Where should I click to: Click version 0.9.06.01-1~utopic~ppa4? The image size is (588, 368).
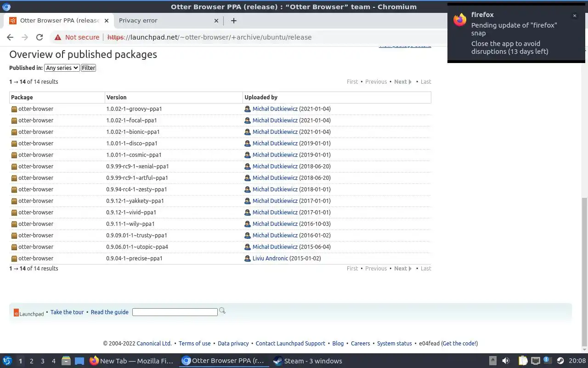click(137, 247)
